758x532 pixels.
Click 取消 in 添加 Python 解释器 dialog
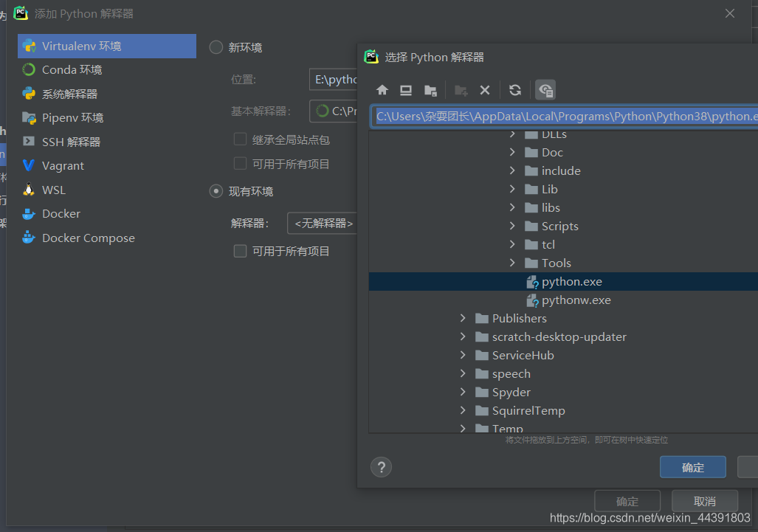coord(704,501)
